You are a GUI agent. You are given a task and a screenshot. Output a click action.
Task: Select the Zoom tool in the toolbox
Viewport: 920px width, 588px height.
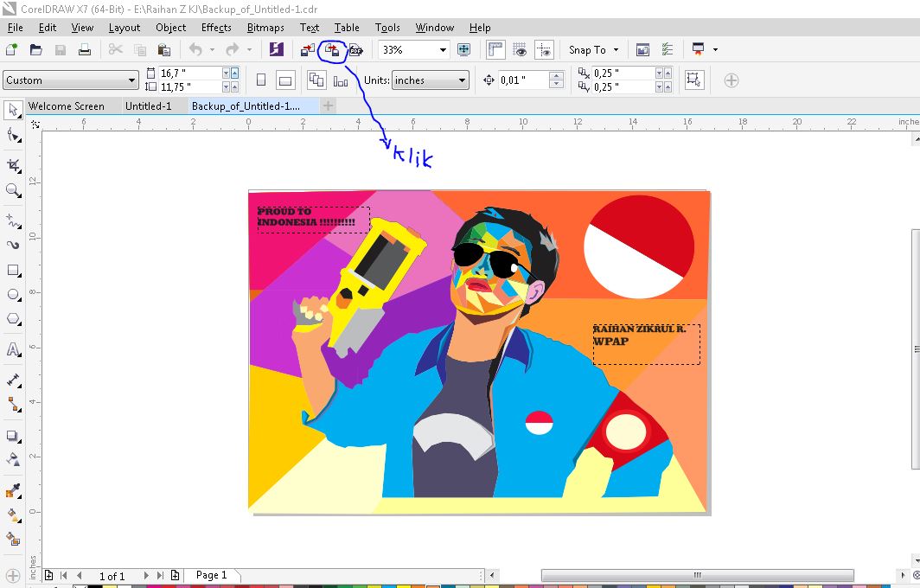tap(13, 190)
